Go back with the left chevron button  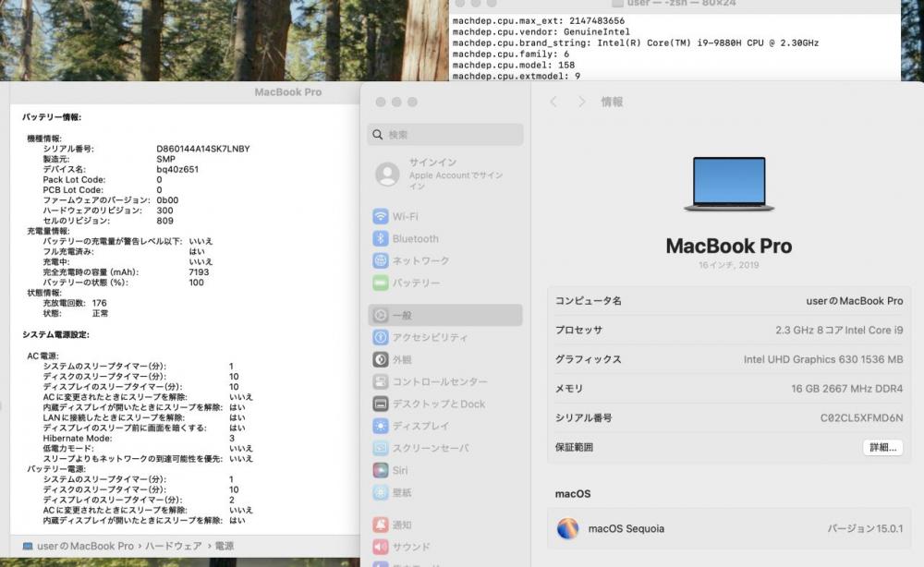point(553,102)
